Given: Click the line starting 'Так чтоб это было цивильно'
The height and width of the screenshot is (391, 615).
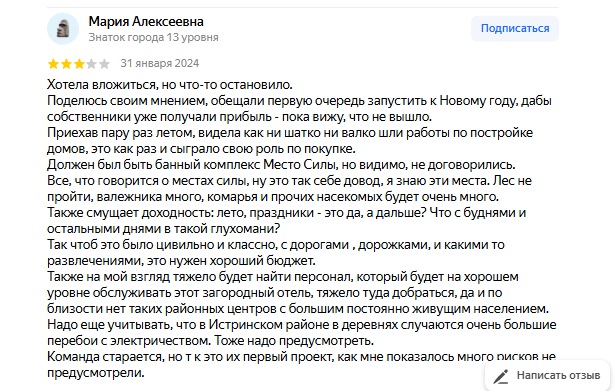Looking at the screenshot, I should (275, 245).
